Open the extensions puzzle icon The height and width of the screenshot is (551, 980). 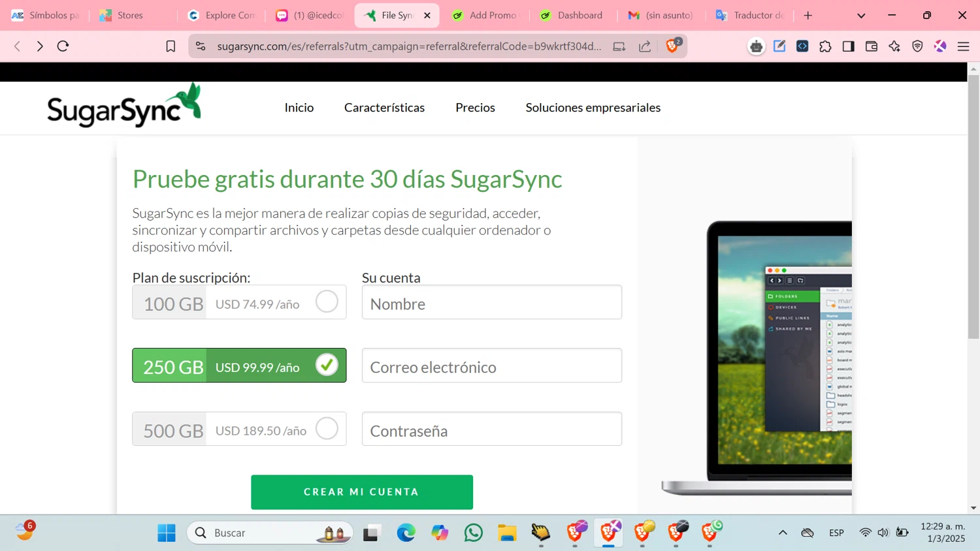coord(825,46)
